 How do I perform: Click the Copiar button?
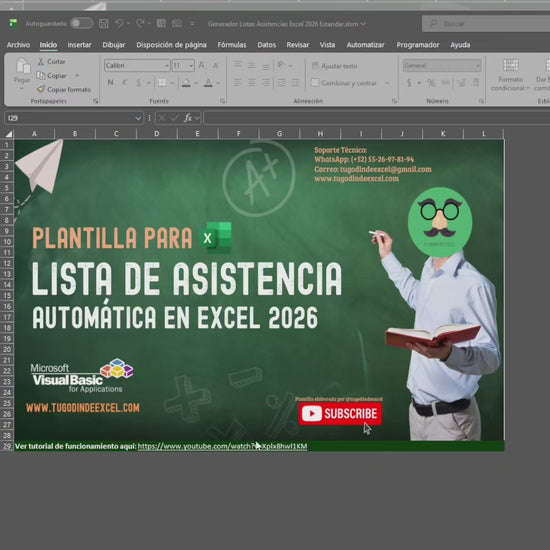click(x=52, y=75)
